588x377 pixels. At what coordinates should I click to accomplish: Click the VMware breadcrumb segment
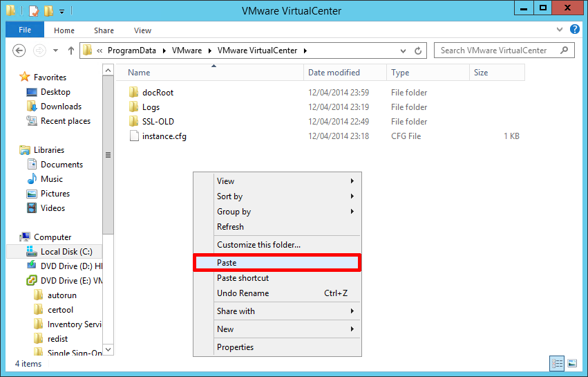(187, 50)
